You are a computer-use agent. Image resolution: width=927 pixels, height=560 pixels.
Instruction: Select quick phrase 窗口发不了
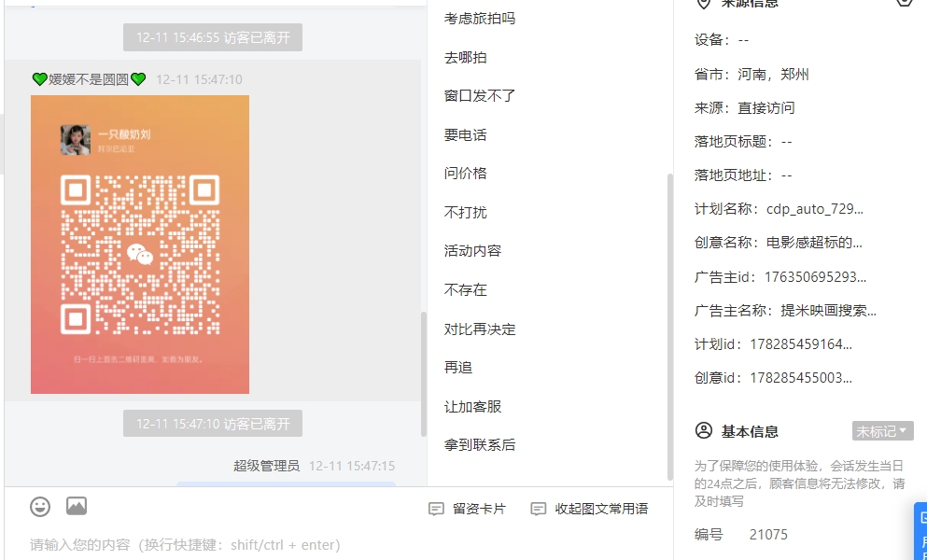click(480, 96)
